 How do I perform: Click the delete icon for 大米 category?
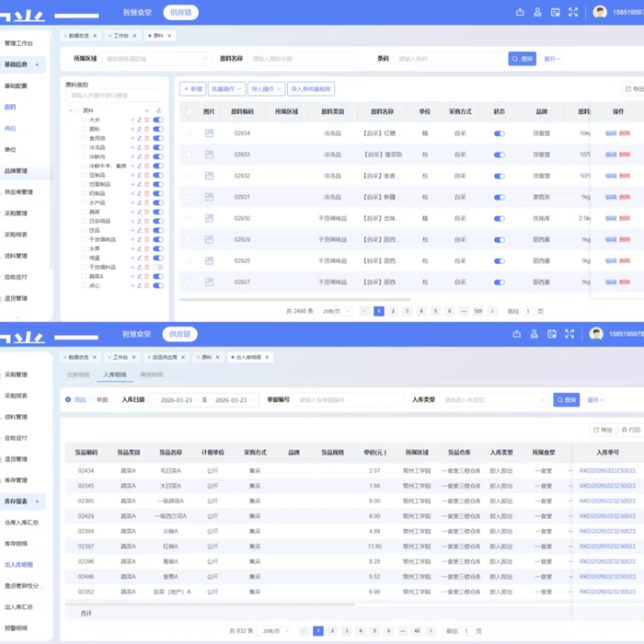[x=146, y=120]
